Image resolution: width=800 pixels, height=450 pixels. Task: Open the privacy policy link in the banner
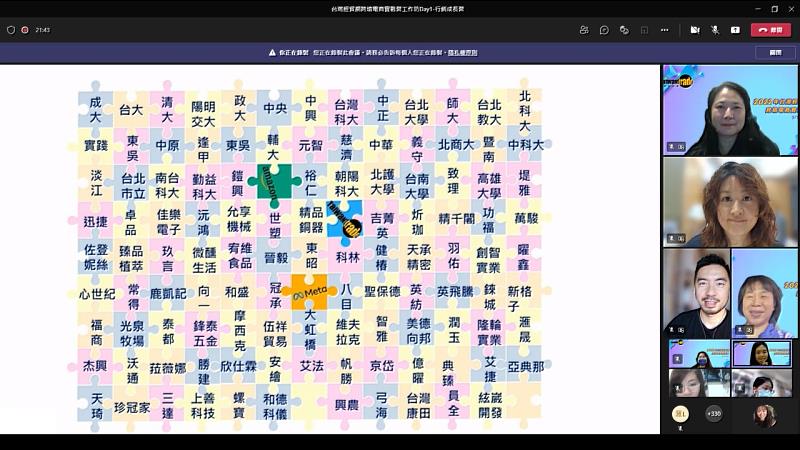click(x=462, y=53)
